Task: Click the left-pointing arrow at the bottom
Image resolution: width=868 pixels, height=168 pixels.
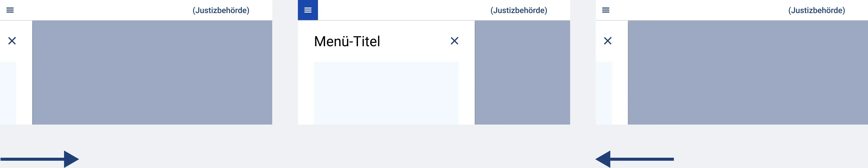Action: click(634, 159)
